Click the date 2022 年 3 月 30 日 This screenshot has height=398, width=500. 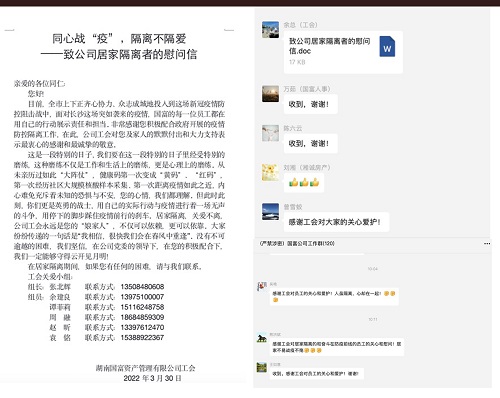153,378
